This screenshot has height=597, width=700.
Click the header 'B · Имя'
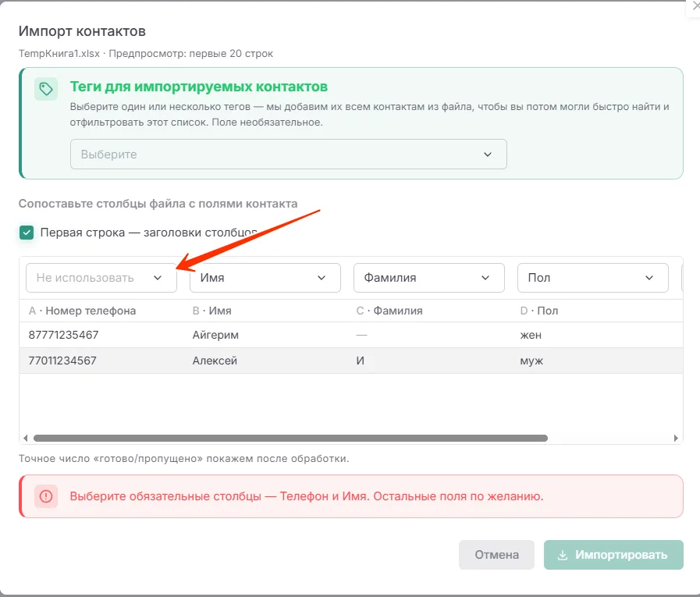pos(212,311)
